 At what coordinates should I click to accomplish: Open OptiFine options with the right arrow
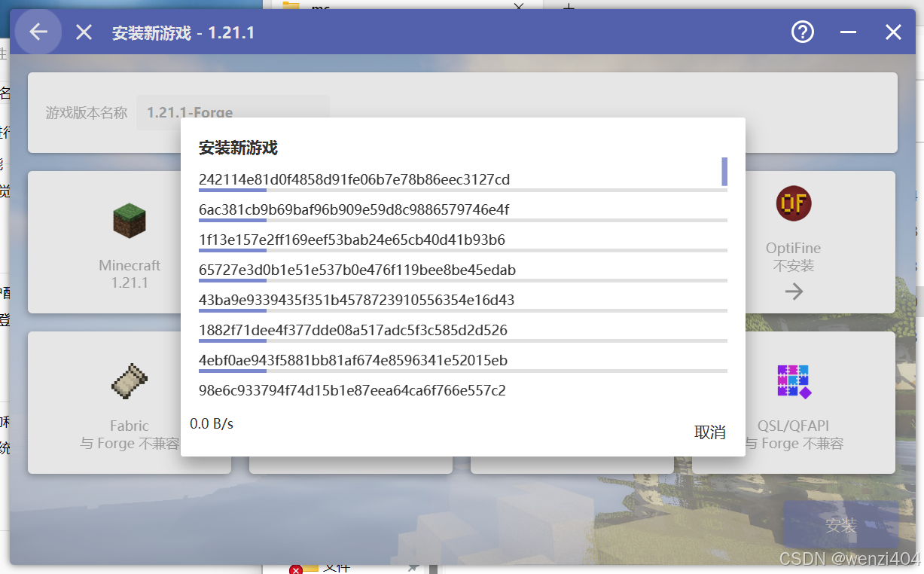tap(794, 292)
